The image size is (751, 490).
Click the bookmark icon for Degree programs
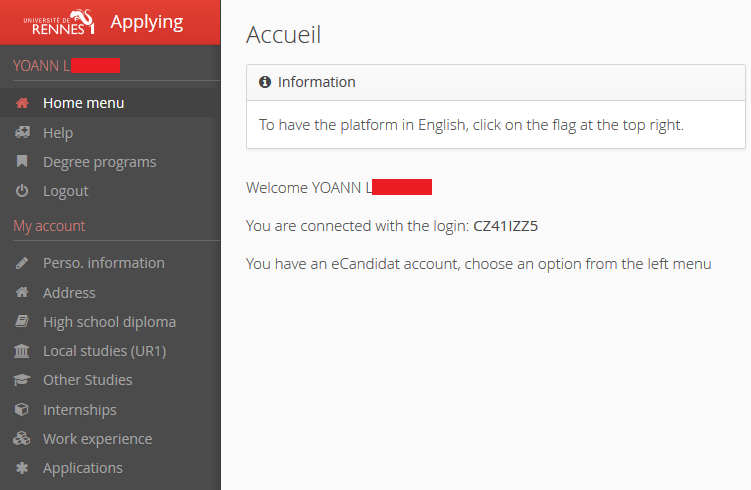(x=22, y=162)
